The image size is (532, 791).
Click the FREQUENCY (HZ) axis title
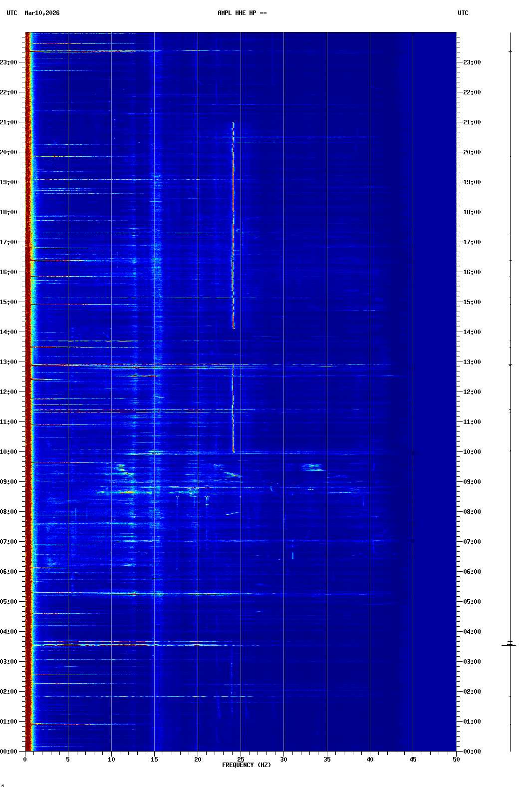point(247,765)
